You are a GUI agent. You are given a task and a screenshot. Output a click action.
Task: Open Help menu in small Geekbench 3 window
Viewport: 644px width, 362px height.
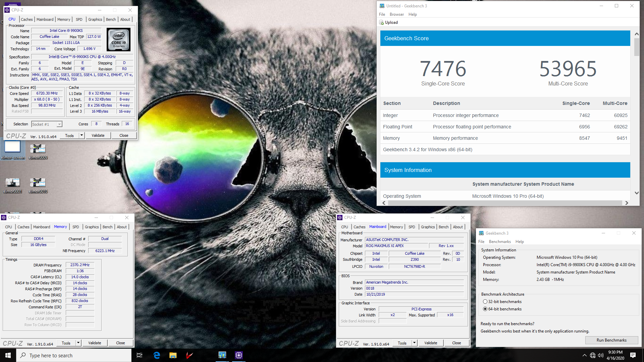tap(520, 242)
